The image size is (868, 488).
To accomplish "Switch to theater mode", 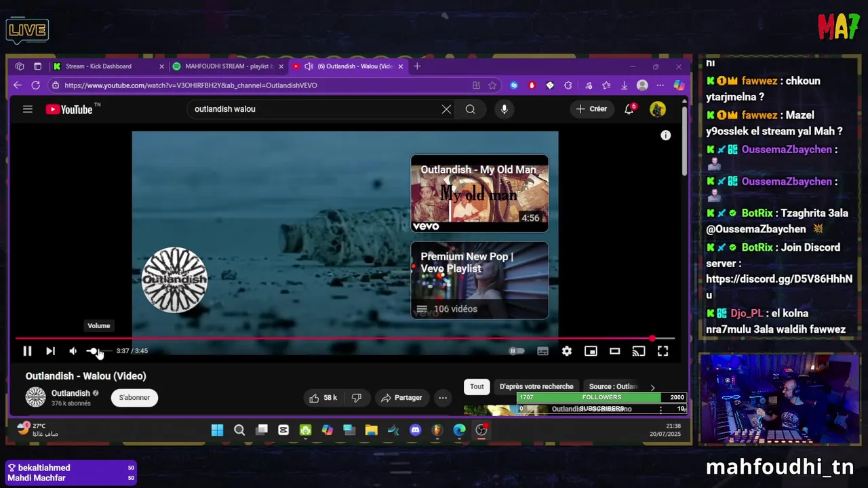I will (614, 351).
